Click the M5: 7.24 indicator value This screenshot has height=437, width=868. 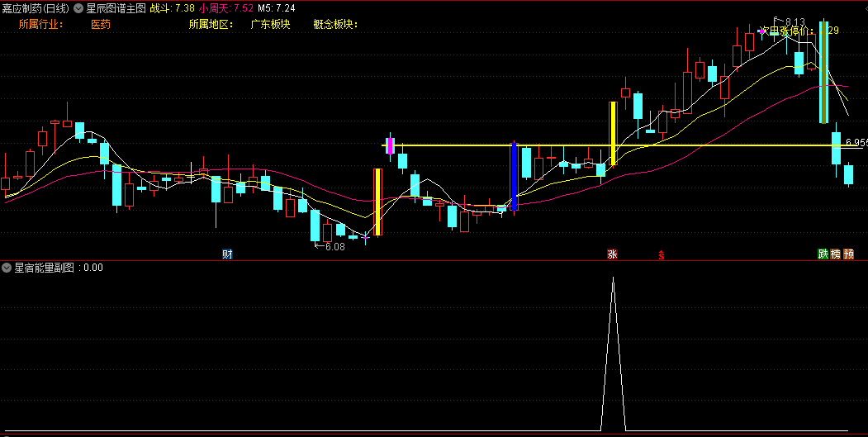point(276,7)
